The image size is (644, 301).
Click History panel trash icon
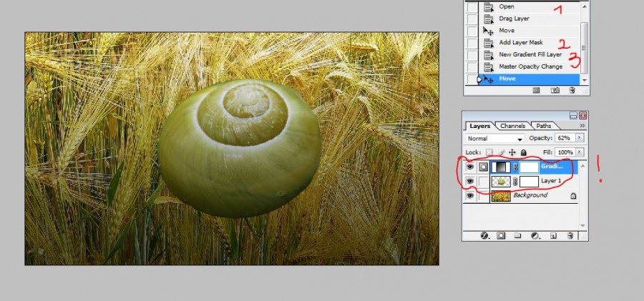click(571, 91)
